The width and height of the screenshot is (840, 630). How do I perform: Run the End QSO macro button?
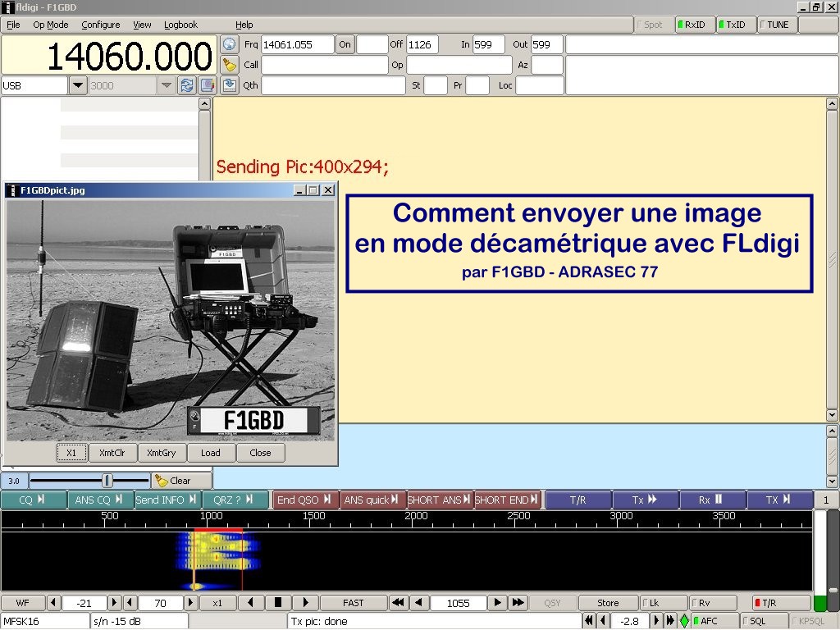(305, 500)
